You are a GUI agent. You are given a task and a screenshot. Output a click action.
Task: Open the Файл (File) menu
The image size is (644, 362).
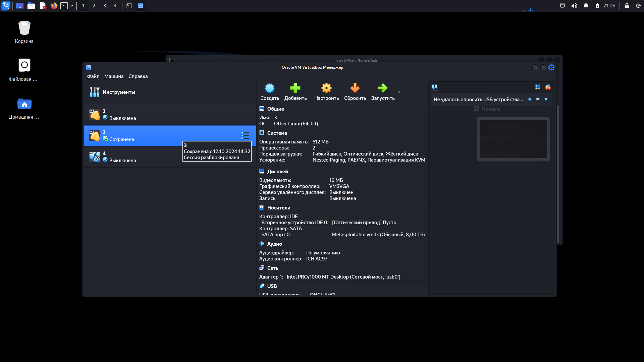point(93,76)
